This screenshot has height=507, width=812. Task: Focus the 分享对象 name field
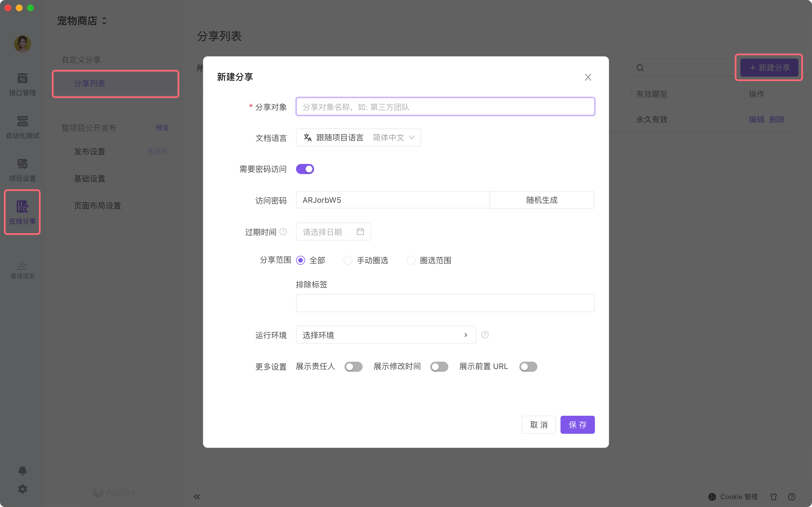(445, 107)
